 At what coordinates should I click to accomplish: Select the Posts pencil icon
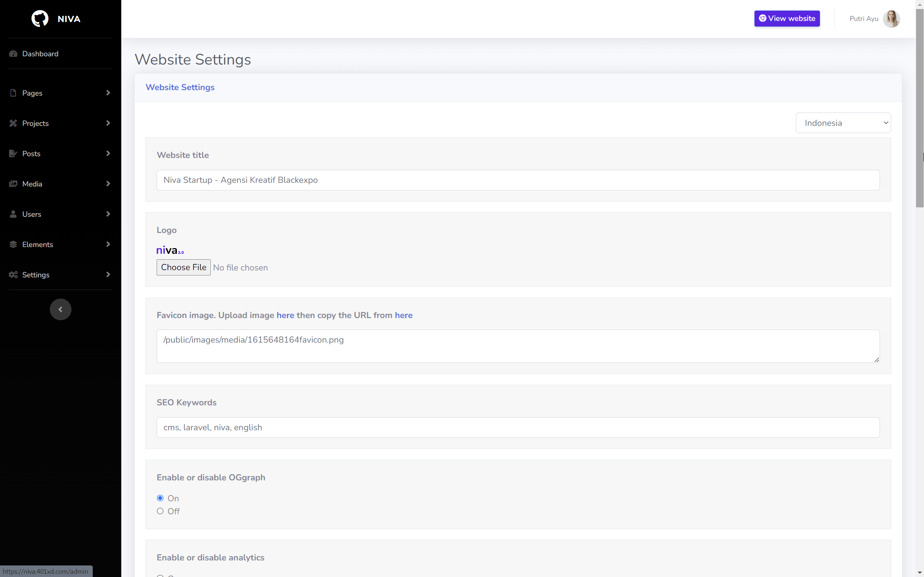(x=13, y=153)
